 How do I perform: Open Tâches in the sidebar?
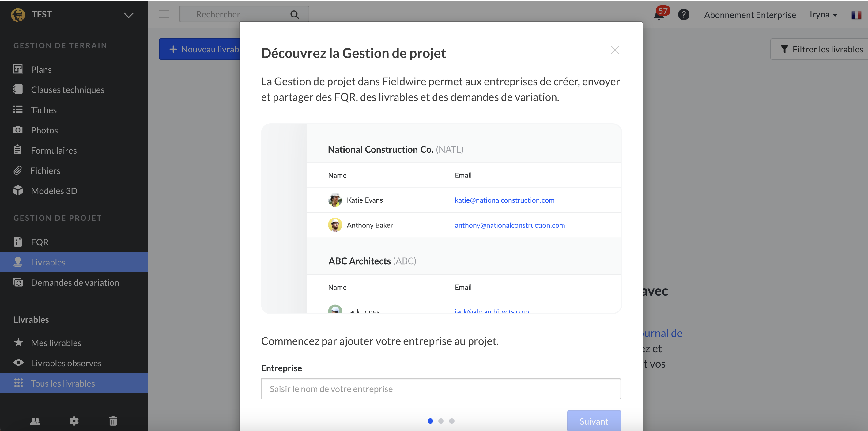pos(74,110)
